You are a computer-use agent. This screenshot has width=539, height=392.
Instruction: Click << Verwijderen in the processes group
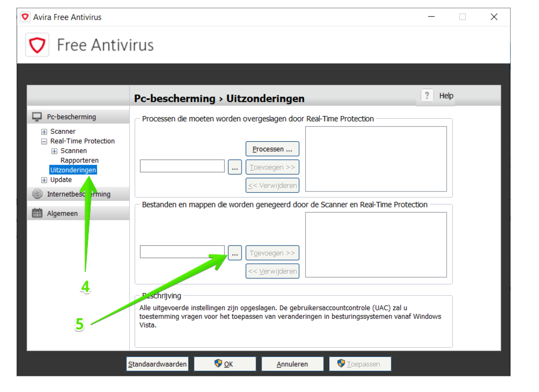(x=272, y=185)
